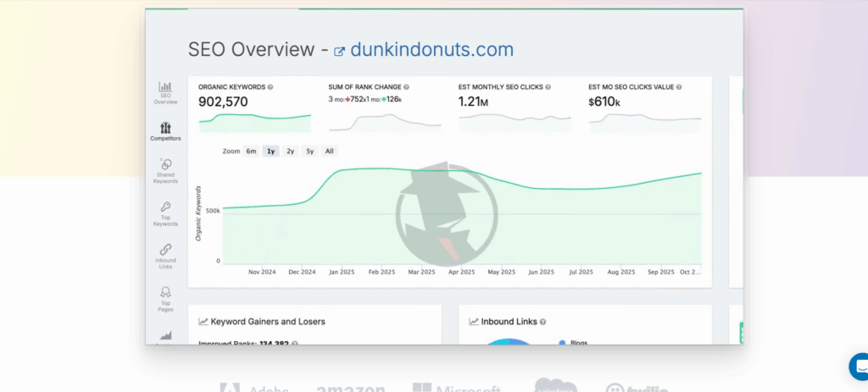Click the $610k clicks value figure
This screenshot has height=392, width=868.
click(604, 102)
